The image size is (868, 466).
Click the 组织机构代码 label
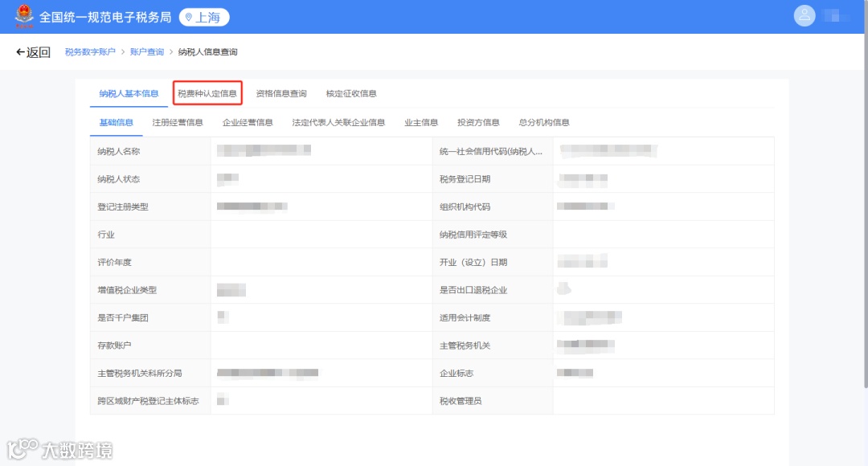point(465,207)
